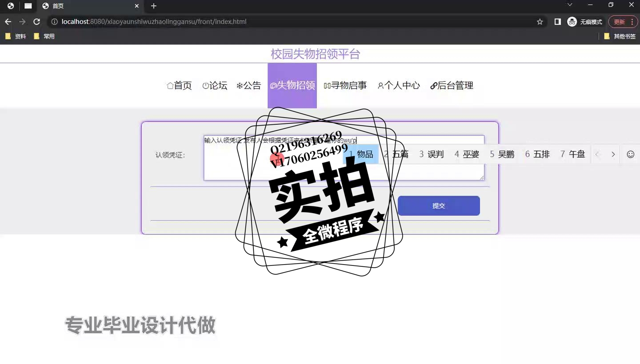The height and width of the screenshot is (364, 640).
Task: Reload the page with refresh icon
Action: click(37, 22)
